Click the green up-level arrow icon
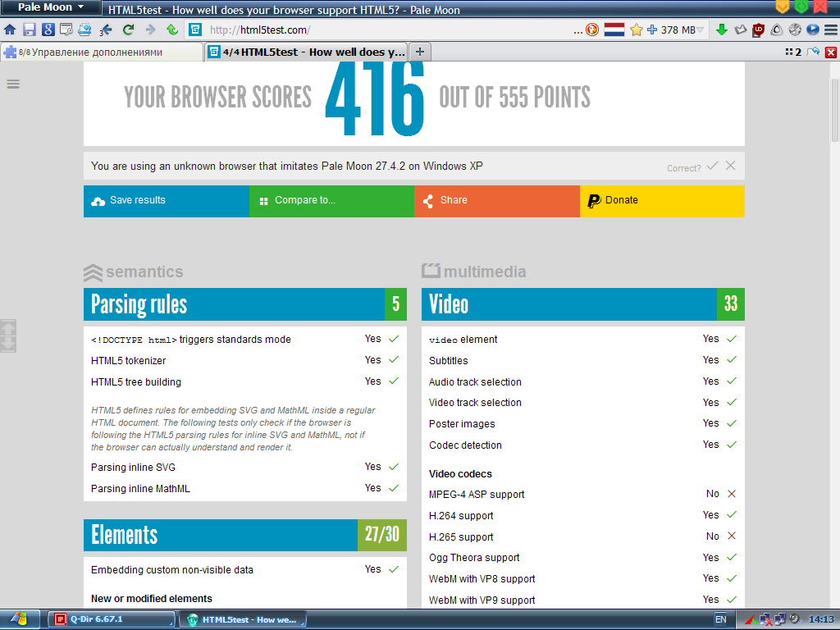This screenshot has height=630, width=840. point(172,30)
